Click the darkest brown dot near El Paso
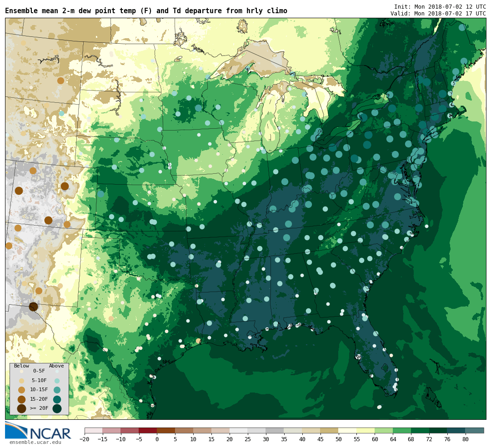This screenshot has height=448, width=491. [34, 307]
